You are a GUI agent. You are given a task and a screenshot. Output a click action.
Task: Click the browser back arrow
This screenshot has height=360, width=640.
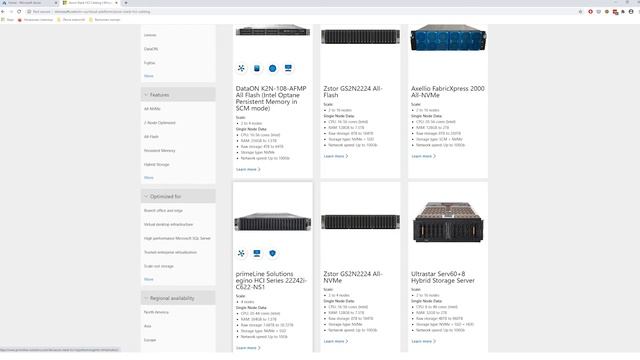[x=3, y=12]
